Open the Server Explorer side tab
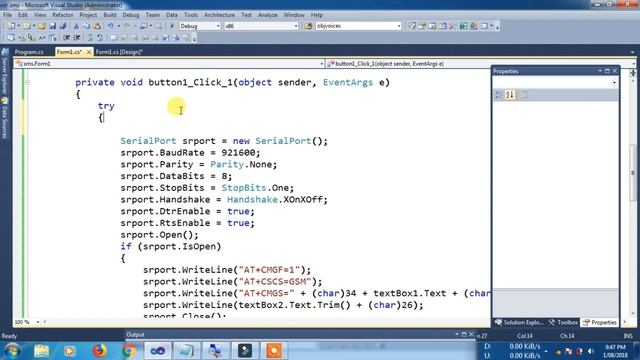Screen dimensions: 640x360 click(4, 70)
